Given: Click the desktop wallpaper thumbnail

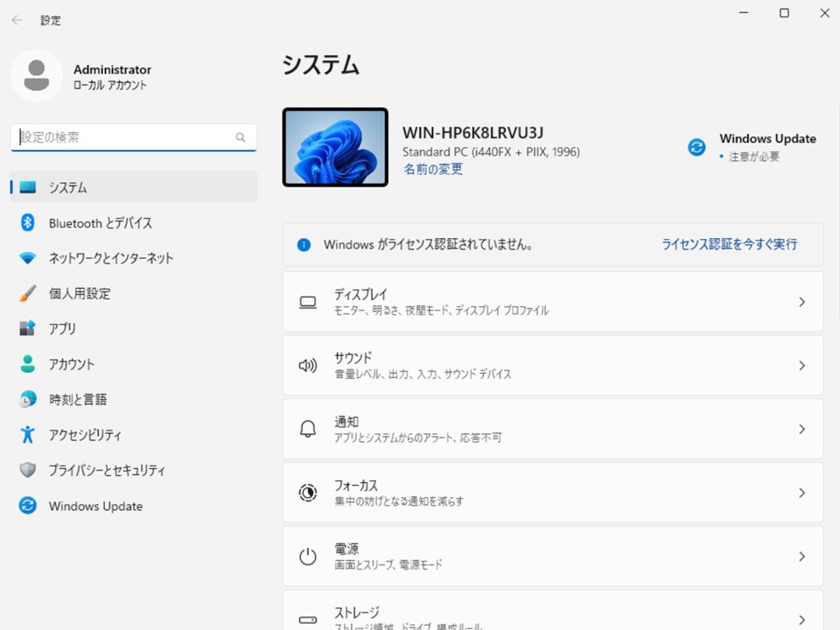Looking at the screenshot, I should (335, 147).
